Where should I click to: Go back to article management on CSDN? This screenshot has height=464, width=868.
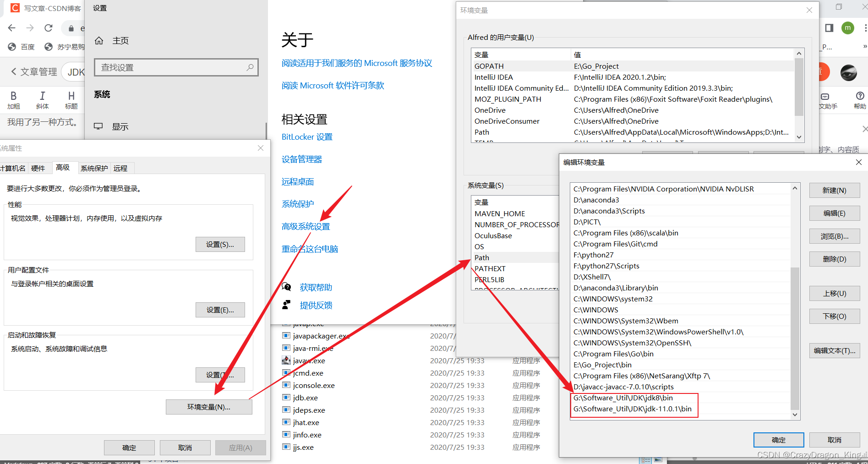[x=34, y=71]
